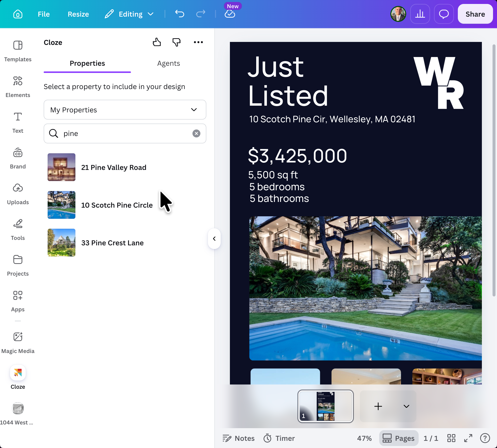Open the Apps sidebar panel

point(18,301)
